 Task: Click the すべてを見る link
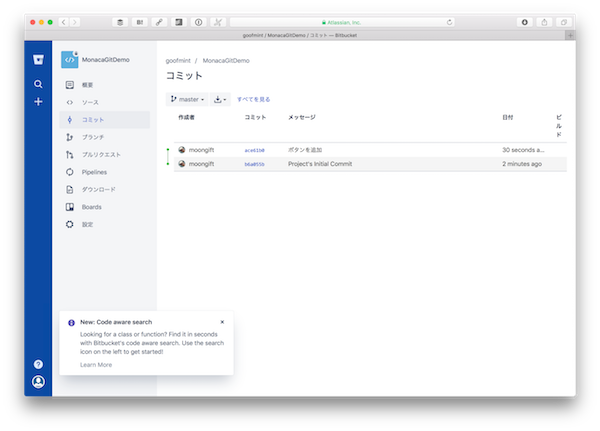[x=253, y=100]
